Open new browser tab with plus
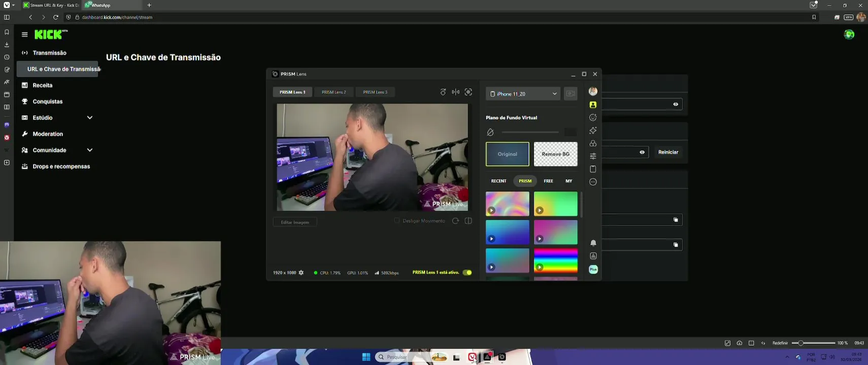868x365 pixels. pyautogui.click(x=149, y=5)
